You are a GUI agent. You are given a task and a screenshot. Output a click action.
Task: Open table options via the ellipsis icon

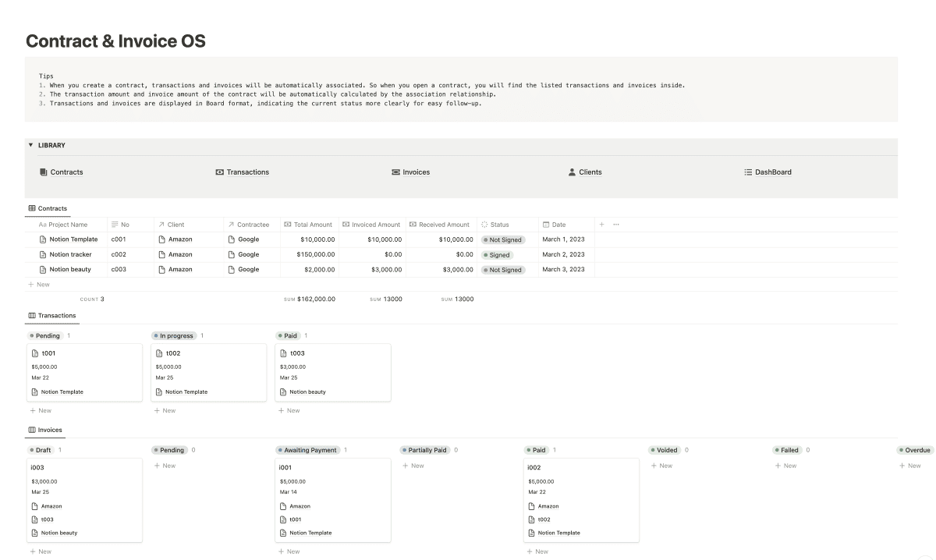(615, 224)
